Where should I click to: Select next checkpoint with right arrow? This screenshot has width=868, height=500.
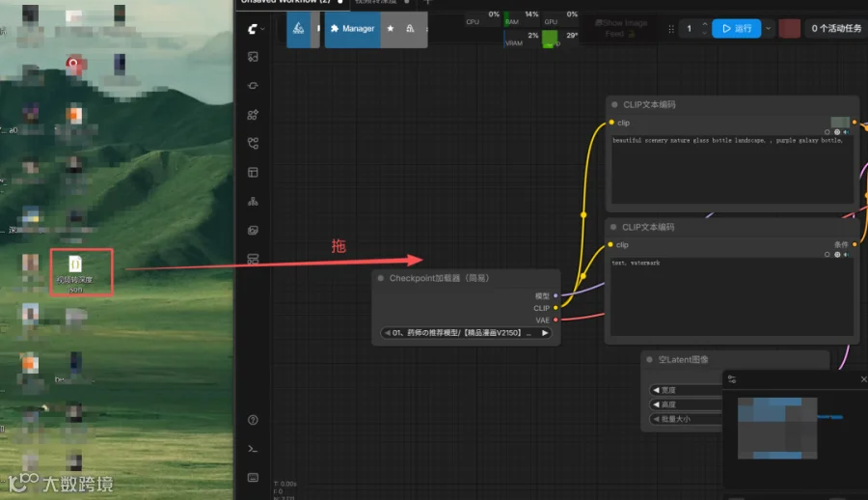coord(545,333)
